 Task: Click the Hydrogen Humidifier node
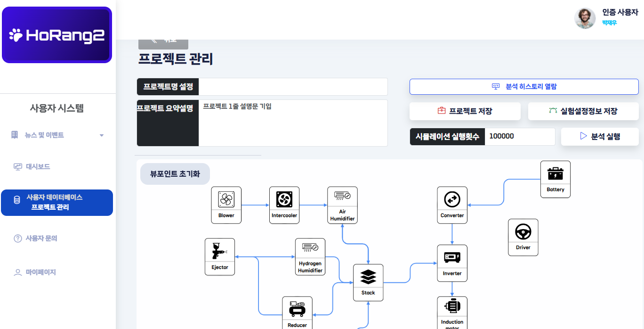(310, 257)
